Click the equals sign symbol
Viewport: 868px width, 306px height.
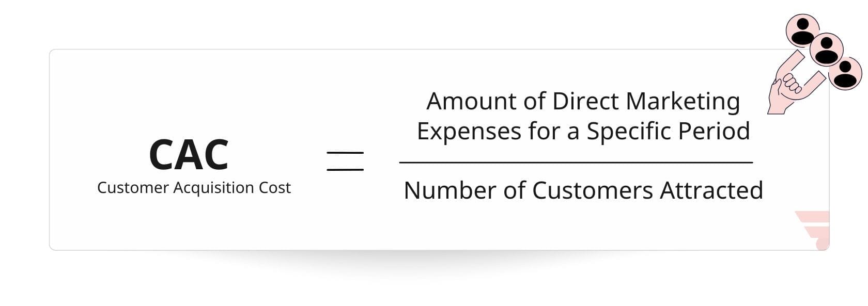click(x=345, y=161)
